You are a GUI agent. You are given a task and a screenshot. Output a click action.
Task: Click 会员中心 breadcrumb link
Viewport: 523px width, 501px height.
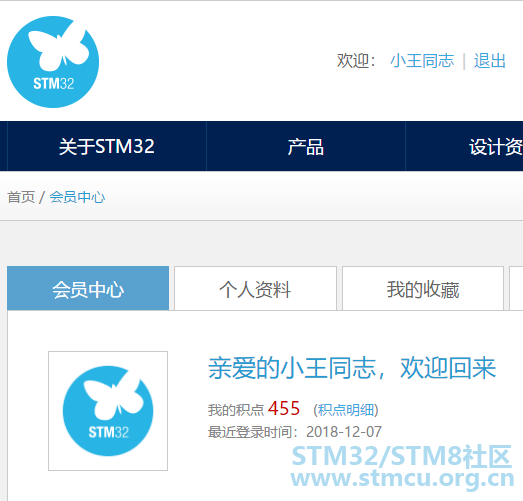77,197
